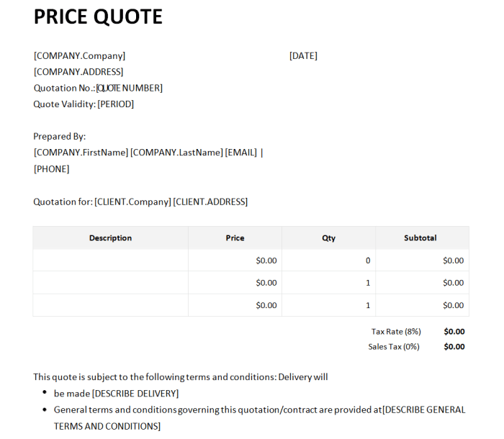Click the [COMPANY.FirstName] placeholder

(x=81, y=153)
